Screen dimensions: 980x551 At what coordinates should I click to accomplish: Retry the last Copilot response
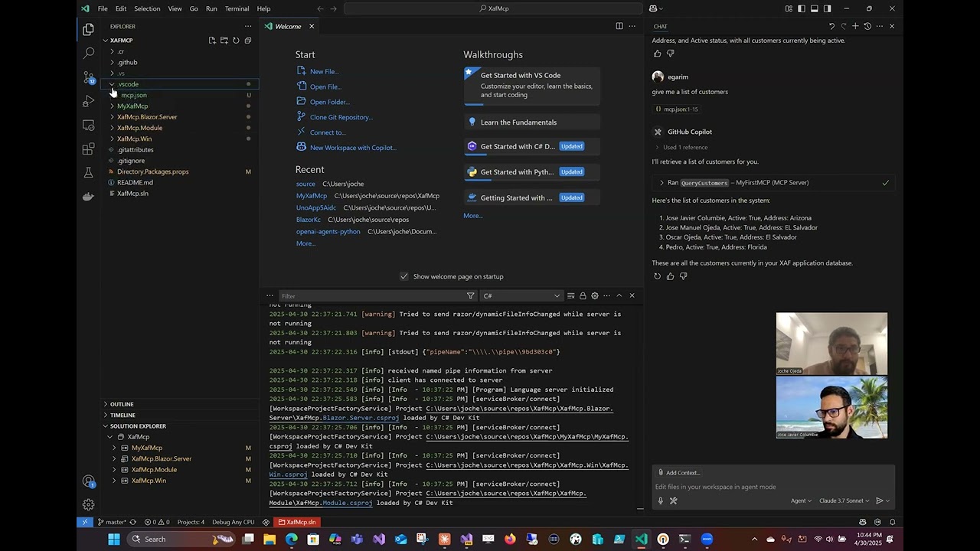(x=657, y=276)
